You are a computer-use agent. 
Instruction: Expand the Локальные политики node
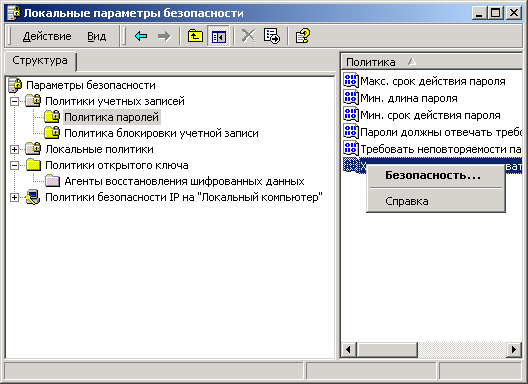14,149
